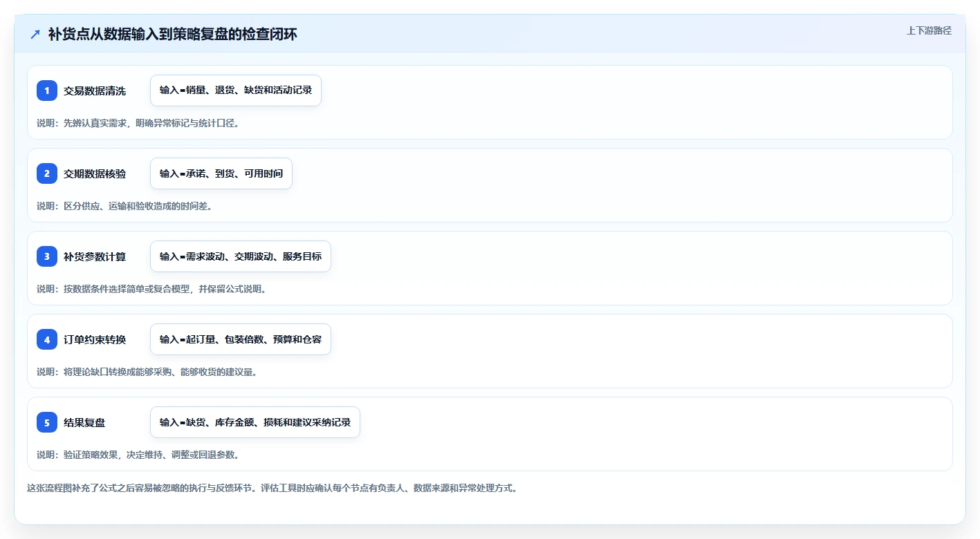Click the 输入=承诺、到货、可用时间 chip

(221, 173)
